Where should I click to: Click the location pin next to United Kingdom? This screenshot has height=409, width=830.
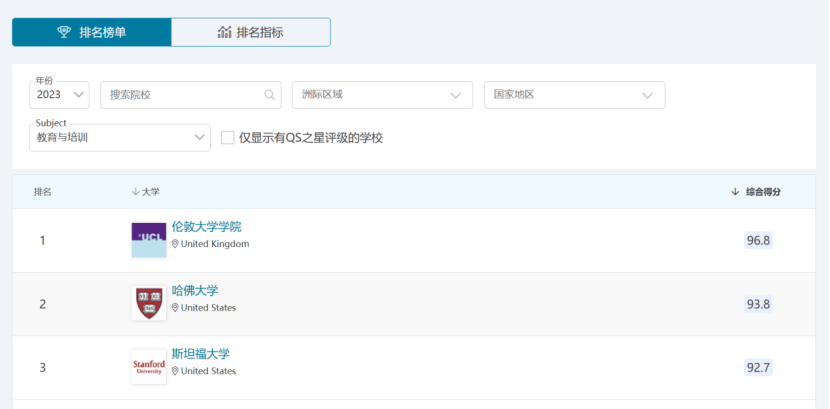tap(175, 244)
